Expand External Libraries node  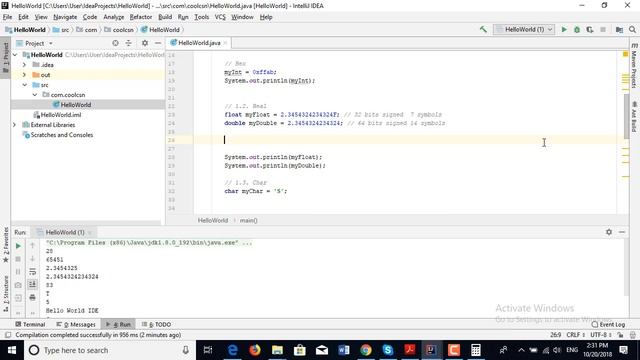tap(14, 124)
